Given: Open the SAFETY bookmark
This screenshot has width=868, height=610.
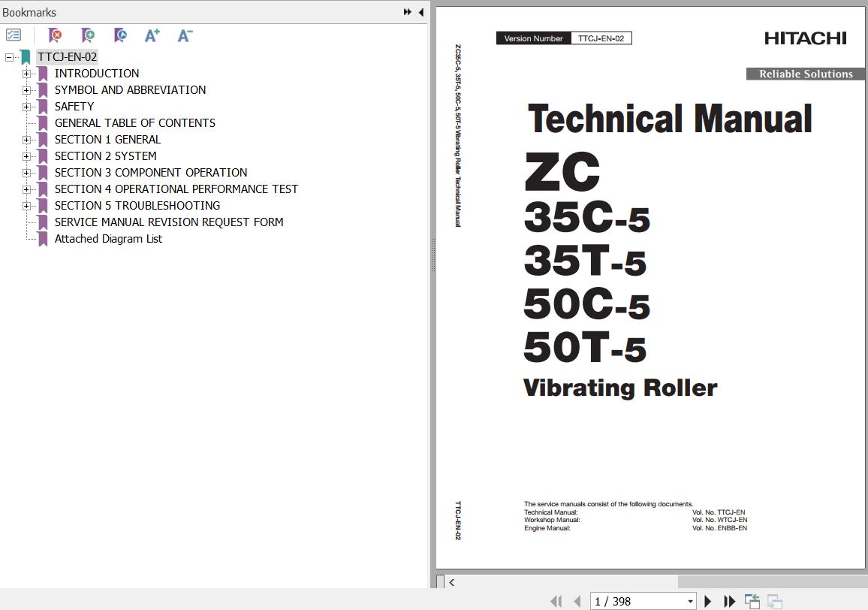Looking at the screenshot, I should (x=74, y=107).
